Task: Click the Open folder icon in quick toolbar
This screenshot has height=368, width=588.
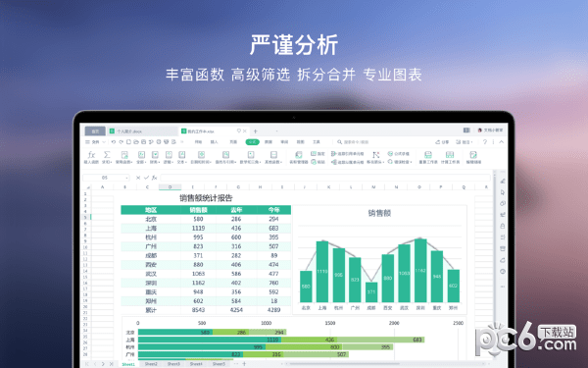Action: pyautogui.click(x=136, y=142)
